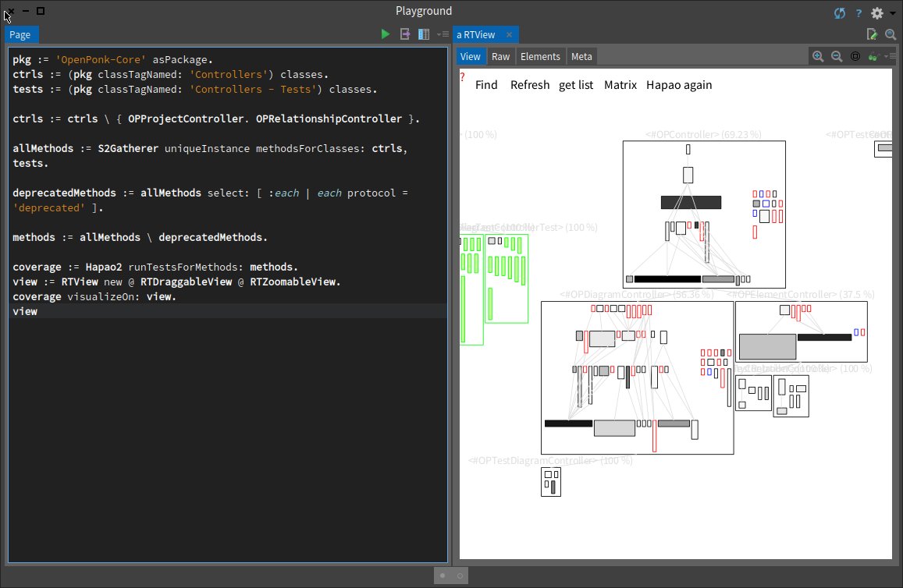The height and width of the screenshot is (588, 903).
Task: Click the blue refresh arrows icon in title bar
Action: tap(840, 12)
